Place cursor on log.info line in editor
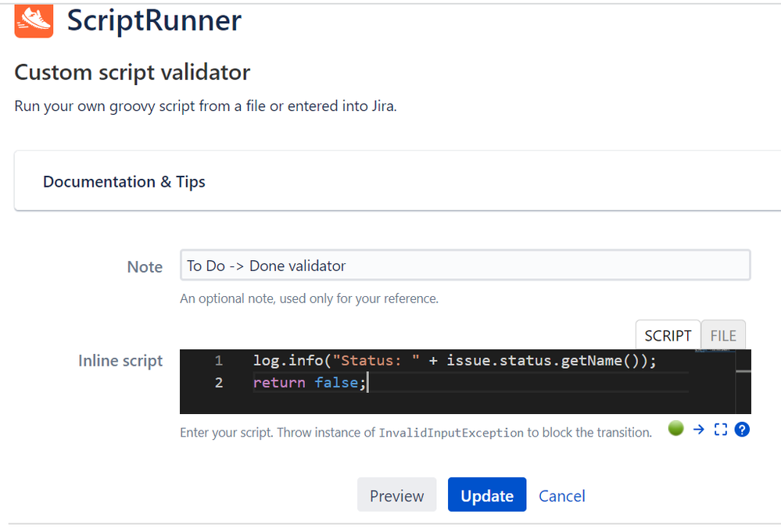The image size is (781, 532). pos(454,360)
